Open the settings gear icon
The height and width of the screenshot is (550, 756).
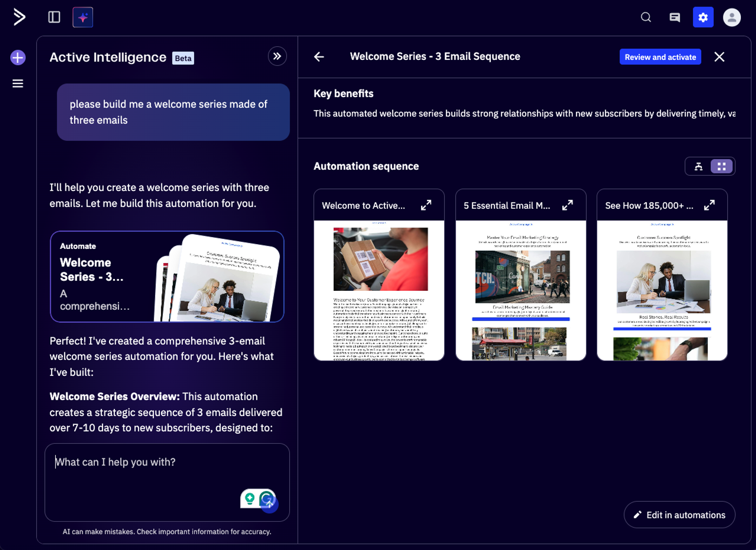[x=703, y=17]
